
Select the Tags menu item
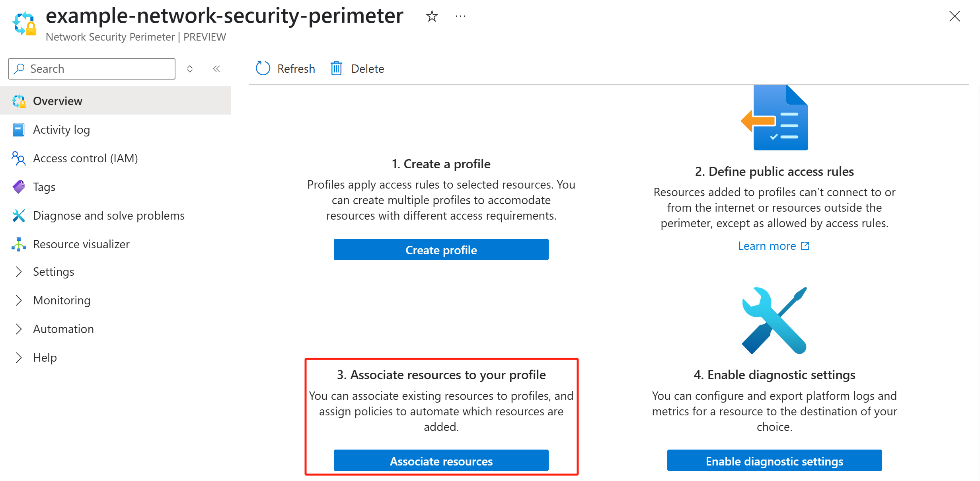click(x=115, y=187)
